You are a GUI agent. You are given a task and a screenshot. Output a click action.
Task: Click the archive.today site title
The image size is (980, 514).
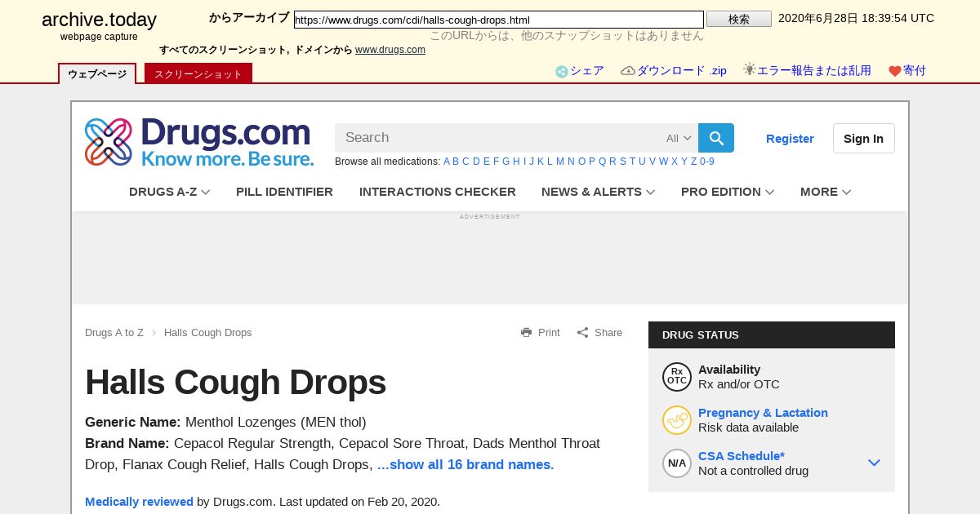99,20
